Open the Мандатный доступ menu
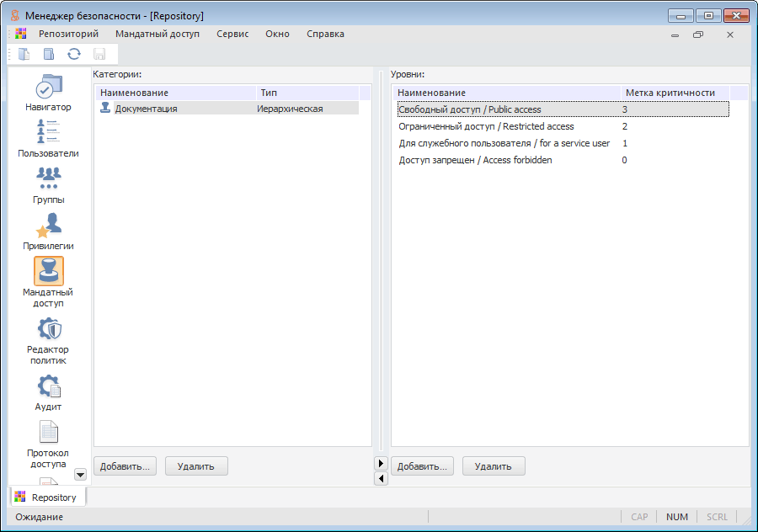The width and height of the screenshot is (758, 532). pos(157,34)
